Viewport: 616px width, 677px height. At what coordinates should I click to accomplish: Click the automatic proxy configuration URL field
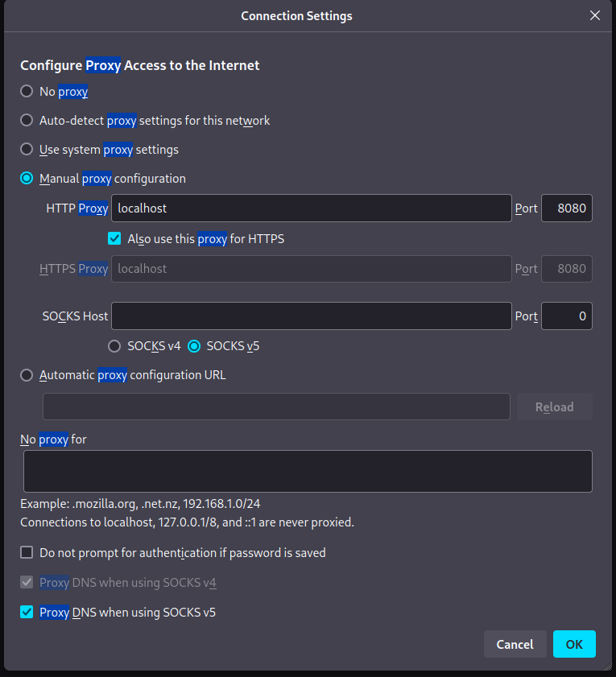(x=276, y=407)
